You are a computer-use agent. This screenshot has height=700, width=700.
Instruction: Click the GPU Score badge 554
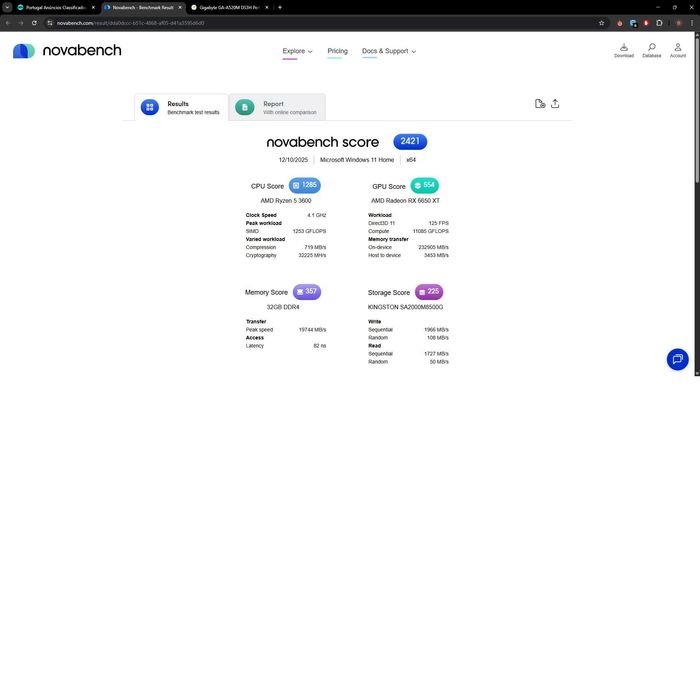click(424, 185)
